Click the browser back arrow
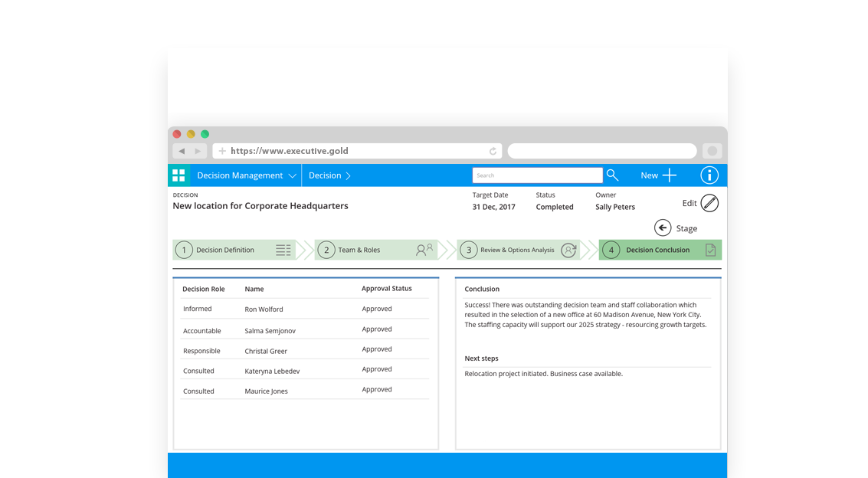This screenshot has width=868, height=478. [x=182, y=152]
